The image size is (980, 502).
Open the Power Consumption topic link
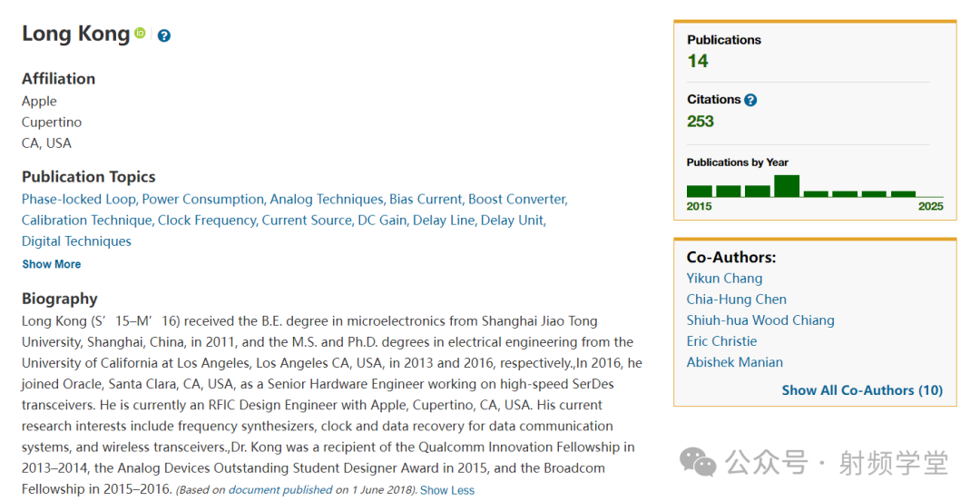203,200
